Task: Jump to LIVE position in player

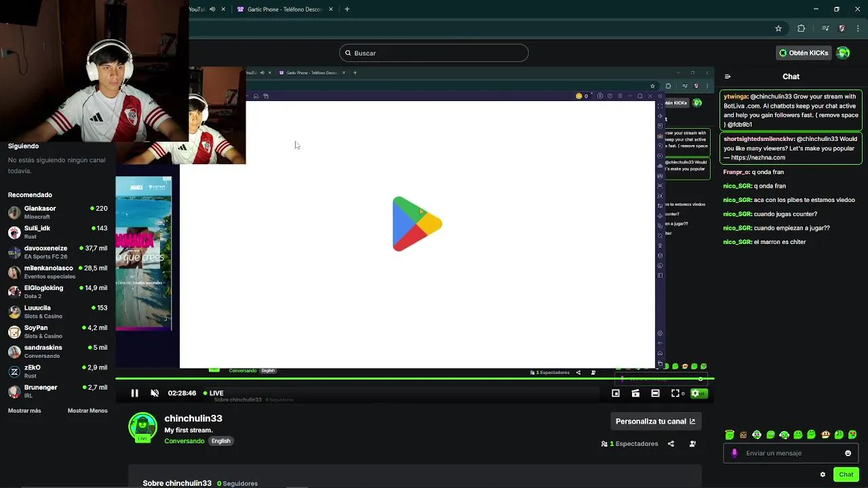Action: (x=214, y=393)
